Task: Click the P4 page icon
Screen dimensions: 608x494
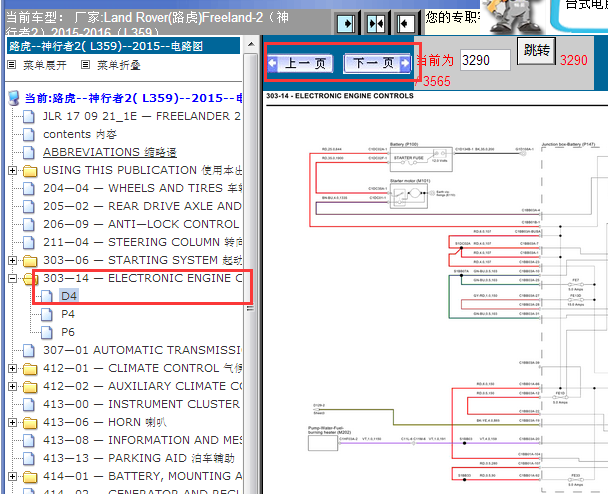Action: (47, 314)
